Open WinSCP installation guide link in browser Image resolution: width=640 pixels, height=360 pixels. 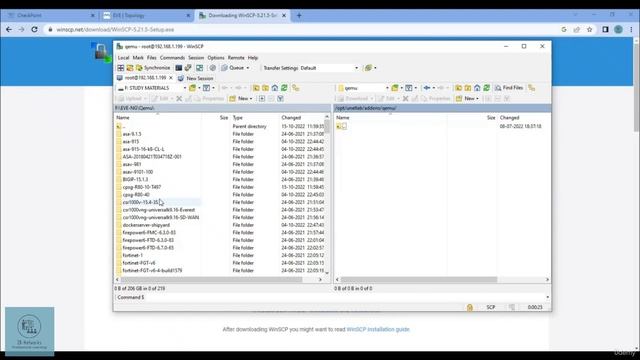tap(378, 329)
